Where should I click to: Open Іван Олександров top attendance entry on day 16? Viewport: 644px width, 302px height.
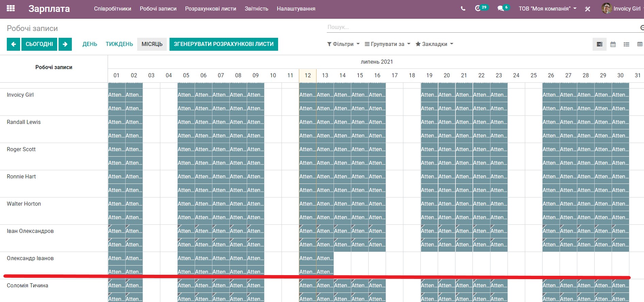tap(377, 231)
